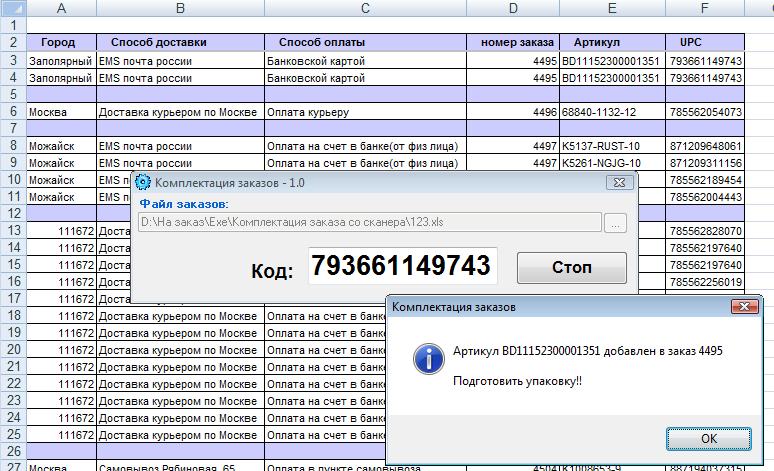Select order number 4496 cell
The width and height of the screenshot is (774, 471).
[x=513, y=112]
